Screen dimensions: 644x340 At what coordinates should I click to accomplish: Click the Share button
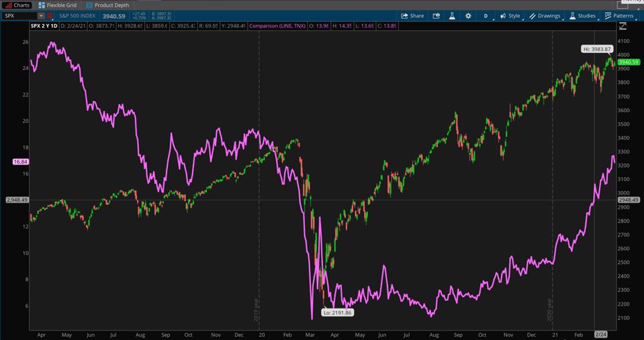(412, 15)
